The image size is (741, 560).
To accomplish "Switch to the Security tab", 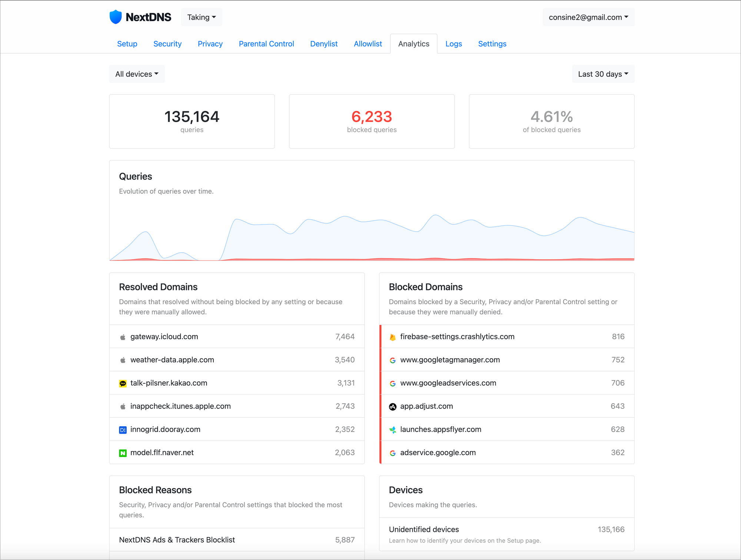I will 167,44.
